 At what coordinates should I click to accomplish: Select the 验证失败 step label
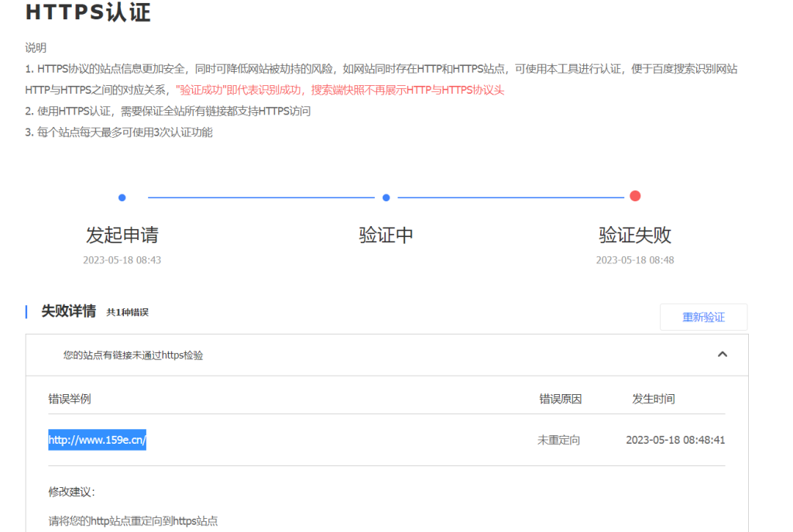pyautogui.click(x=635, y=235)
